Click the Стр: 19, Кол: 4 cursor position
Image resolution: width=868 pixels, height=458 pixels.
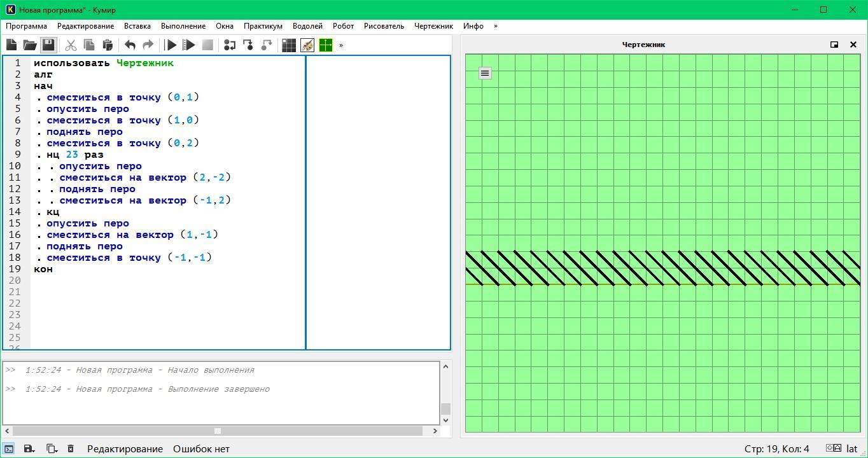[776, 449]
